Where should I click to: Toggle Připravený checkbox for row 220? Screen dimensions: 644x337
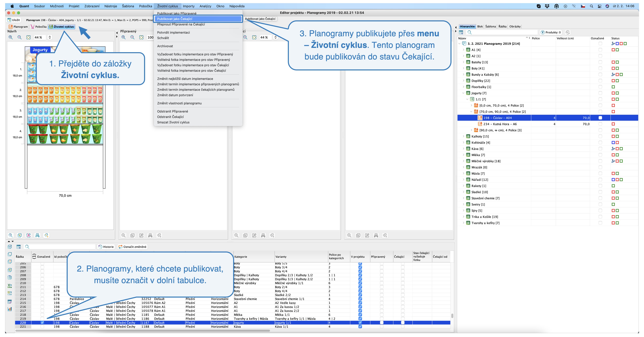click(382, 323)
